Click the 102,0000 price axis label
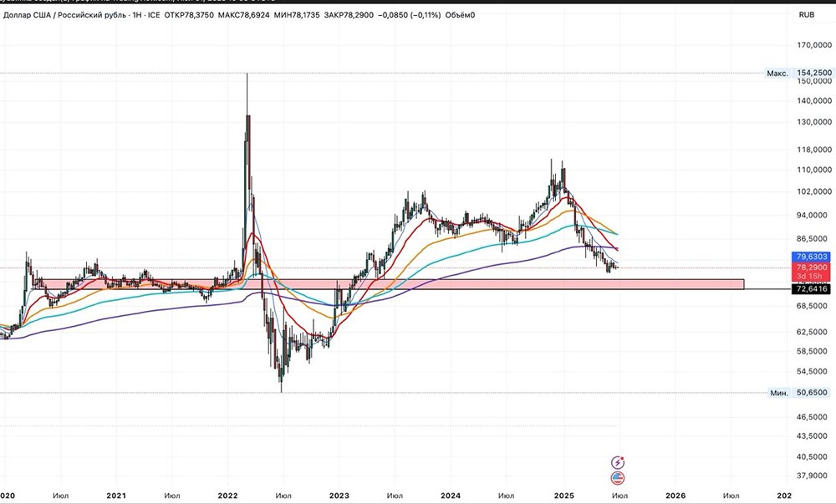This screenshot has height=504, width=836. (814, 191)
